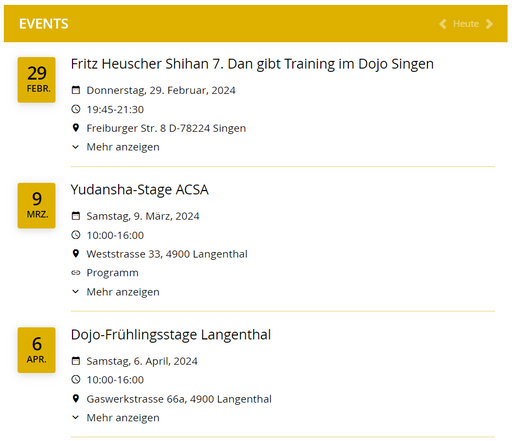
Task: Click chevron icon of Mehr anzeigen under Gaswerkstrasse
Action: (x=76, y=418)
